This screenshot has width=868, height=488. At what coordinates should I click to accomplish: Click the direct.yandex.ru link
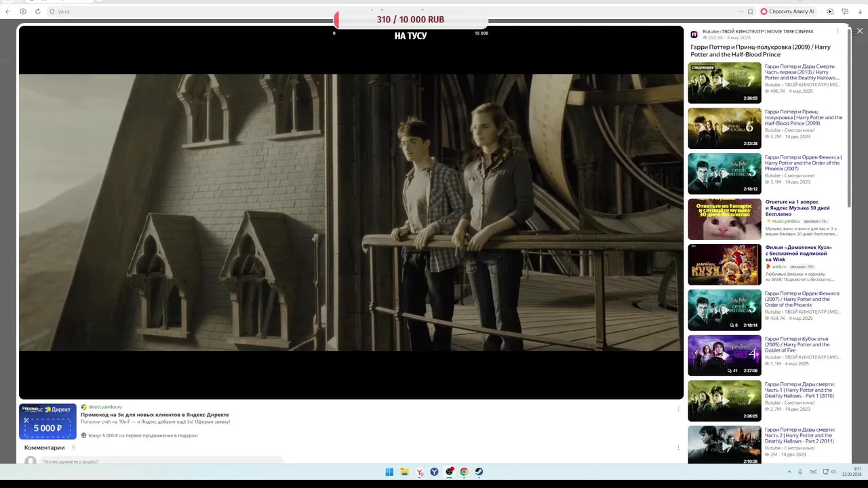pos(104,407)
